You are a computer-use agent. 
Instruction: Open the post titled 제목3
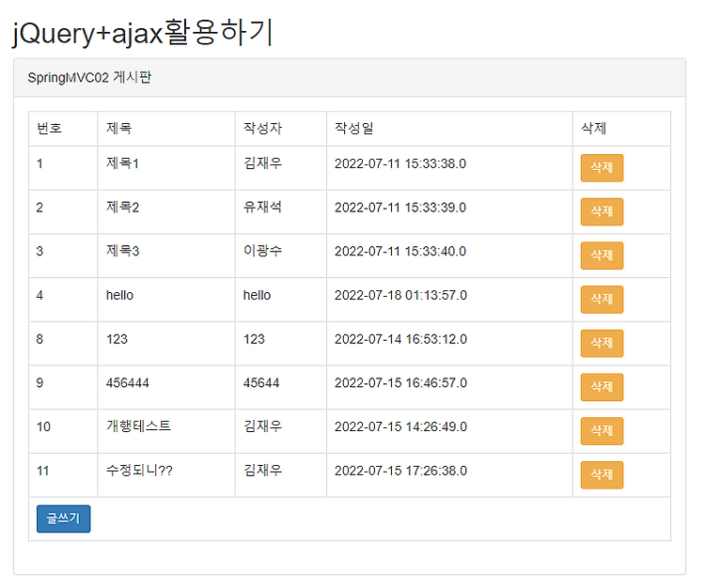tap(122, 251)
